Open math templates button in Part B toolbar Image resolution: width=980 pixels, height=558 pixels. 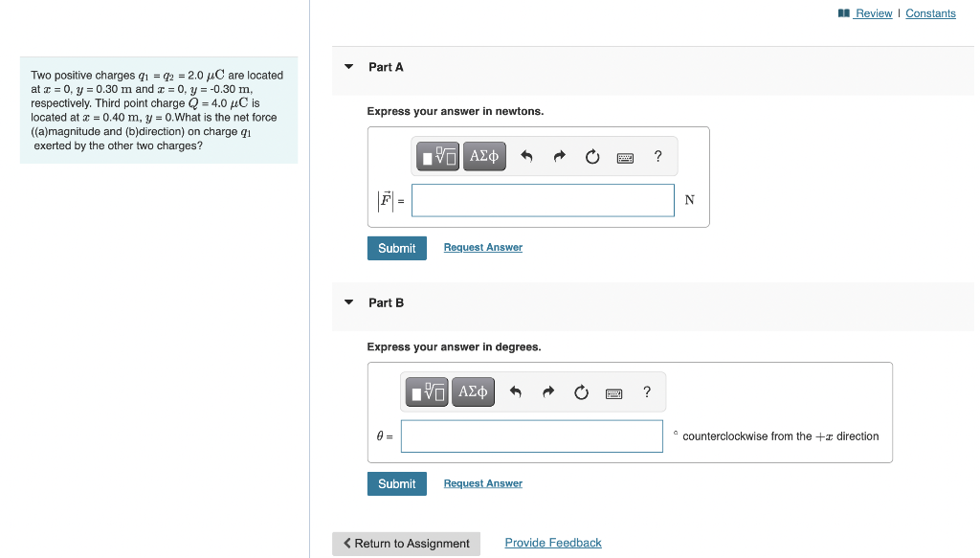[427, 391]
